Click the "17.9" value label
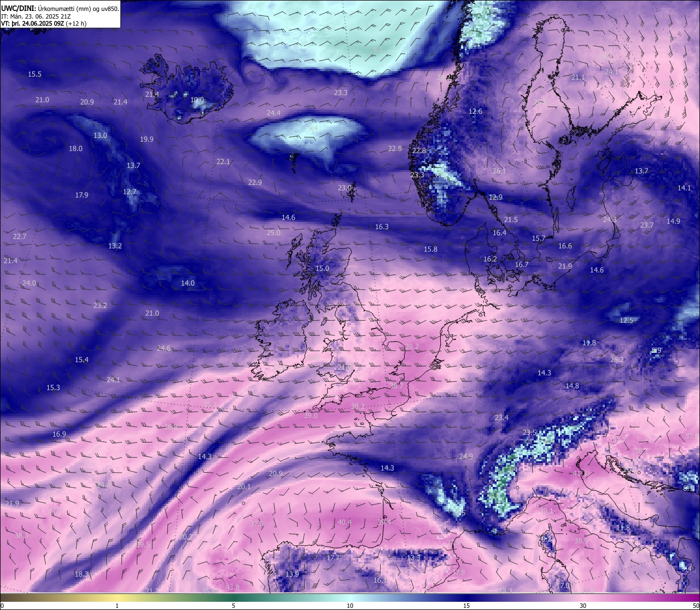Image resolution: width=700 pixels, height=610 pixels. [81, 195]
